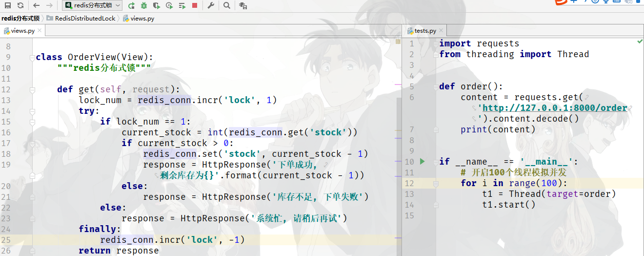The height and width of the screenshot is (256, 644).
Task: Click "if __name__ == '__main__':" line
Action: (x=509, y=162)
